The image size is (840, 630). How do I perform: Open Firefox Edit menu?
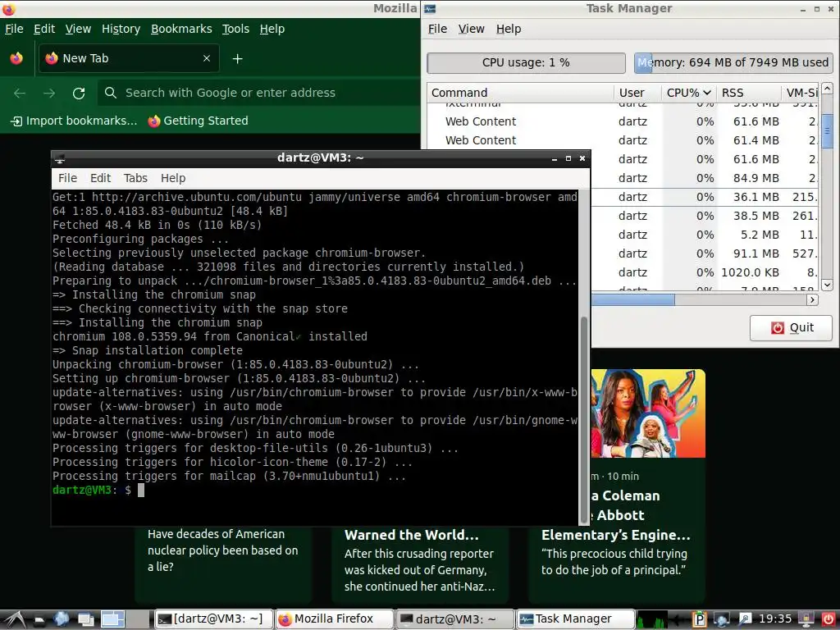point(44,29)
